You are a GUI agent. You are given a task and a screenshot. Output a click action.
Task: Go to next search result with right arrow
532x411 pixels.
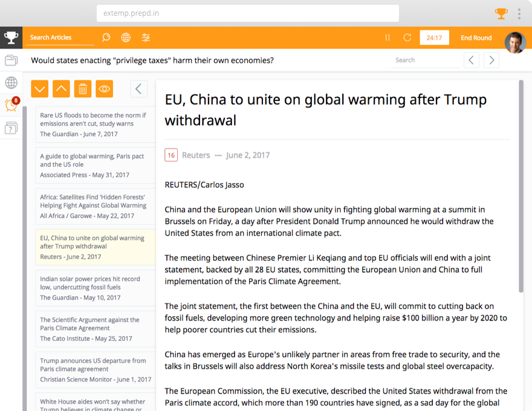coord(491,60)
